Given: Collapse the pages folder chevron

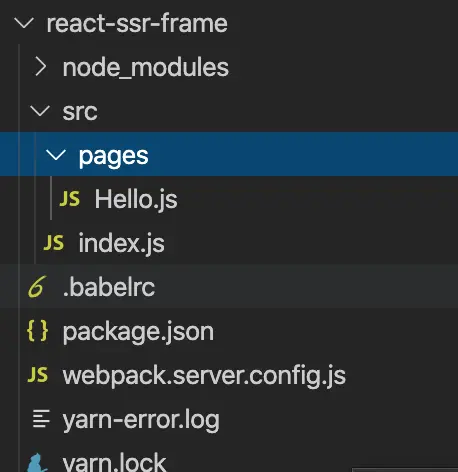Looking at the screenshot, I should tap(56, 155).
